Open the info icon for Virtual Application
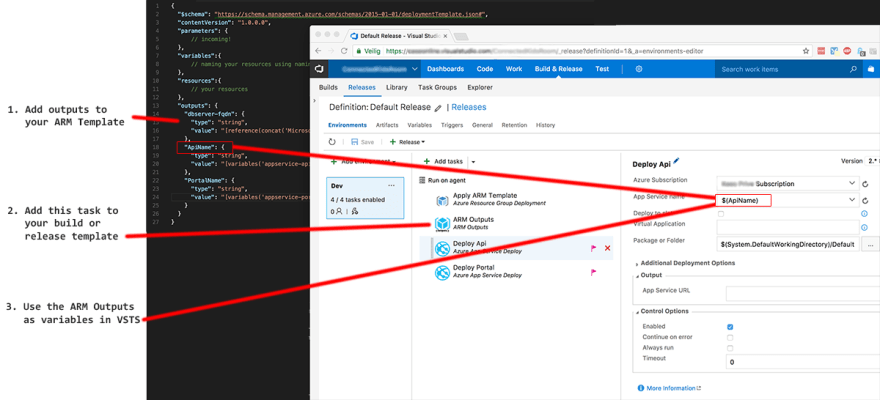Image resolution: width=880 pixels, height=400 pixels. [864, 227]
